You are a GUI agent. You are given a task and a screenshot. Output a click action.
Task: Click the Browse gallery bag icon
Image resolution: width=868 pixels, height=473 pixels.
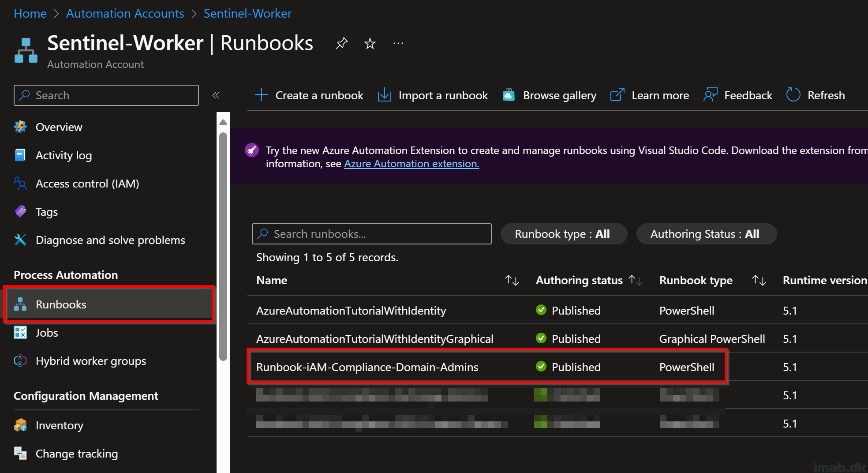[509, 95]
